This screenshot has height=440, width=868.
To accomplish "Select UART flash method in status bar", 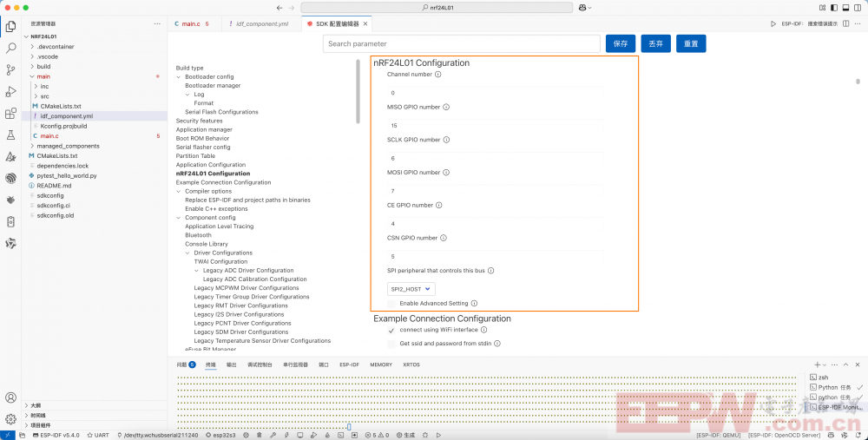I will (x=97, y=435).
